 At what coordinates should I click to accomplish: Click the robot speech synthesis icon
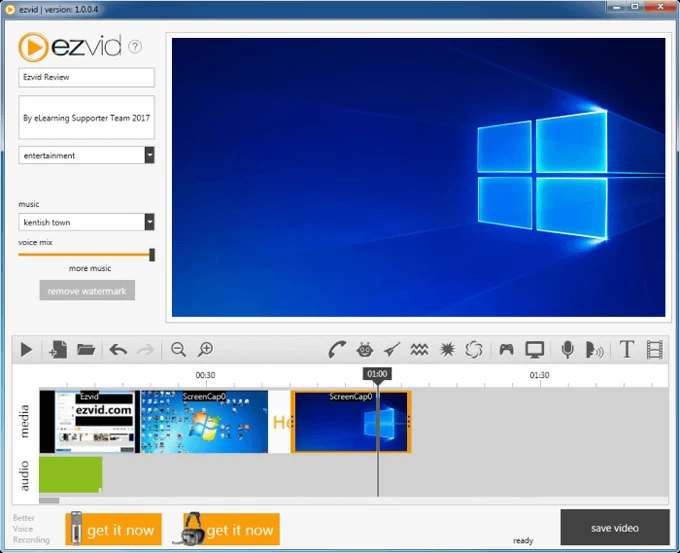[x=365, y=349]
